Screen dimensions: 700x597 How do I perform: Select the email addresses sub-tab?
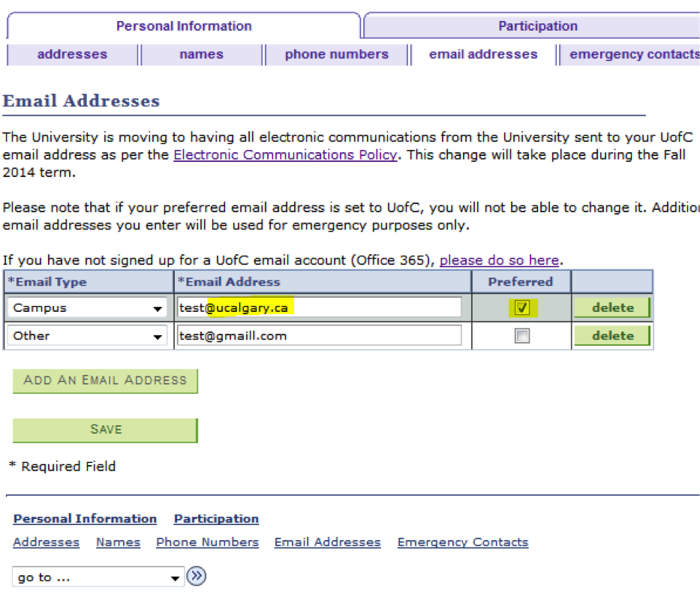pos(483,55)
